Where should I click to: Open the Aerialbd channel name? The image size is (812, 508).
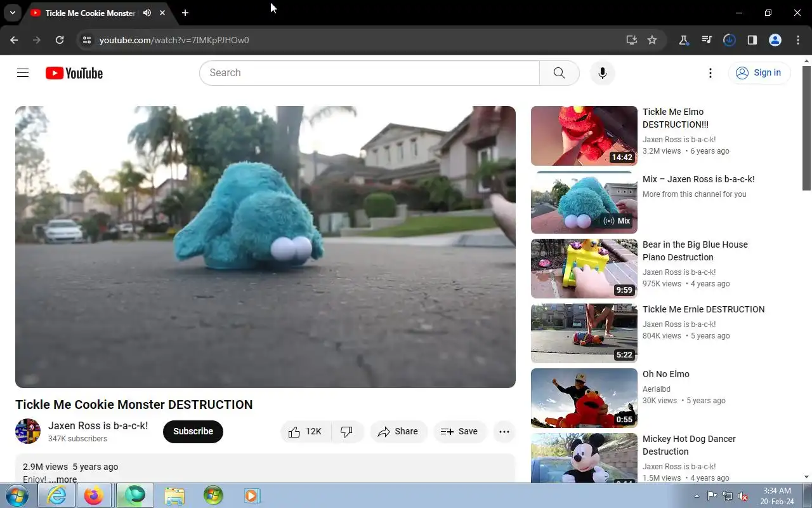tap(657, 389)
